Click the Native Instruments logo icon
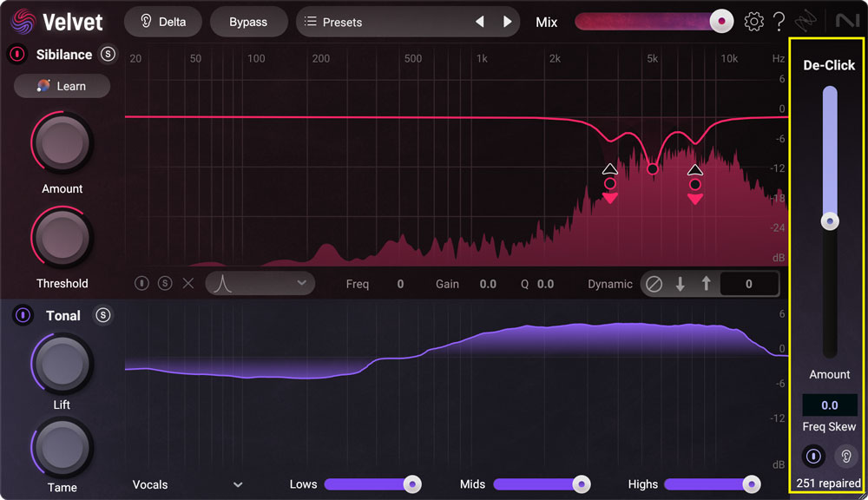Image resolution: width=868 pixels, height=500 pixels. pyautogui.click(x=847, y=22)
